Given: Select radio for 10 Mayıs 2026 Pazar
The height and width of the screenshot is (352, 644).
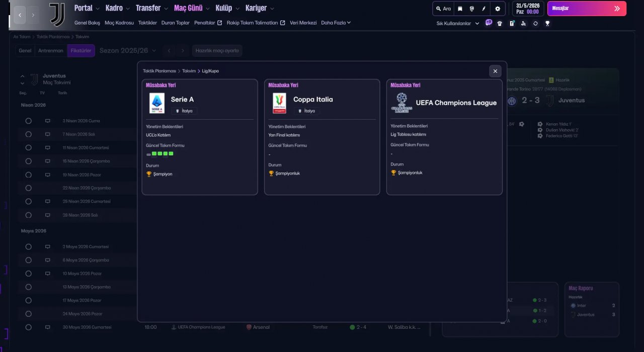Looking at the screenshot, I should point(28,274).
